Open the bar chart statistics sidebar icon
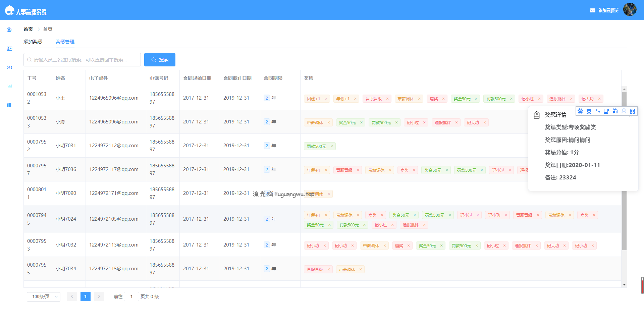 [9, 86]
